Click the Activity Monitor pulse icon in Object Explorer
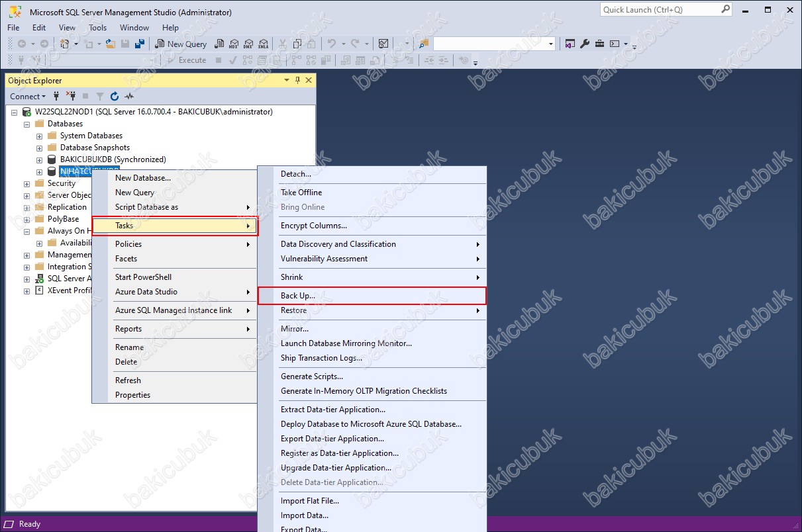This screenshot has width=802, height=532. (129, 96)
